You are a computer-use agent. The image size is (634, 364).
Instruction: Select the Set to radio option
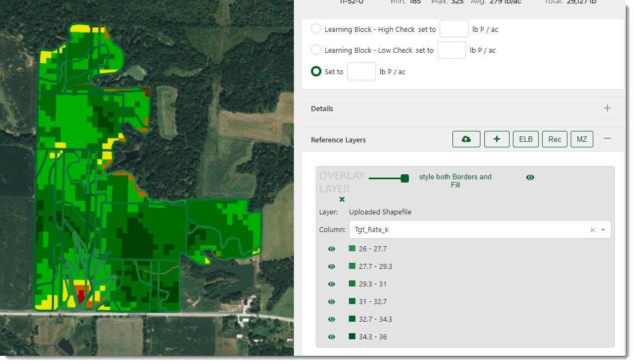tap(316, 71)
